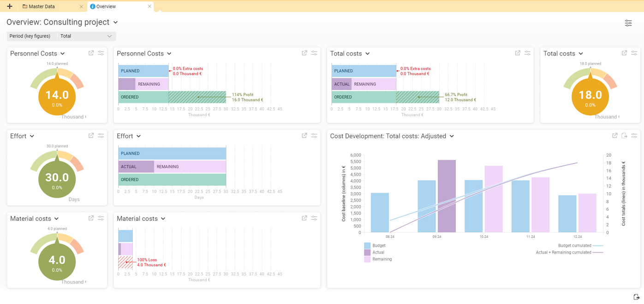Add a new tab with the plus button

click(9, 6)
